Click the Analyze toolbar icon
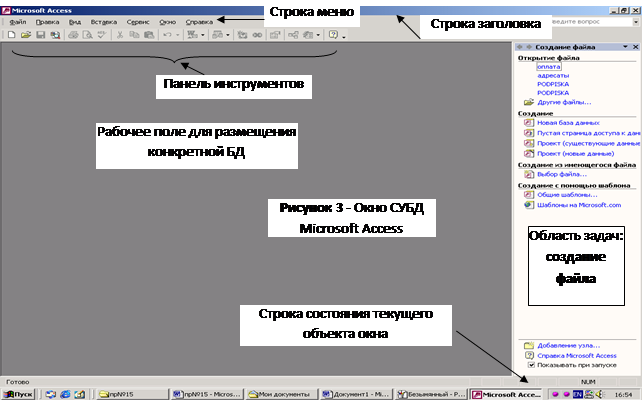Image resolution: width=642 pixels, height=400 pixels. (217, 35)
